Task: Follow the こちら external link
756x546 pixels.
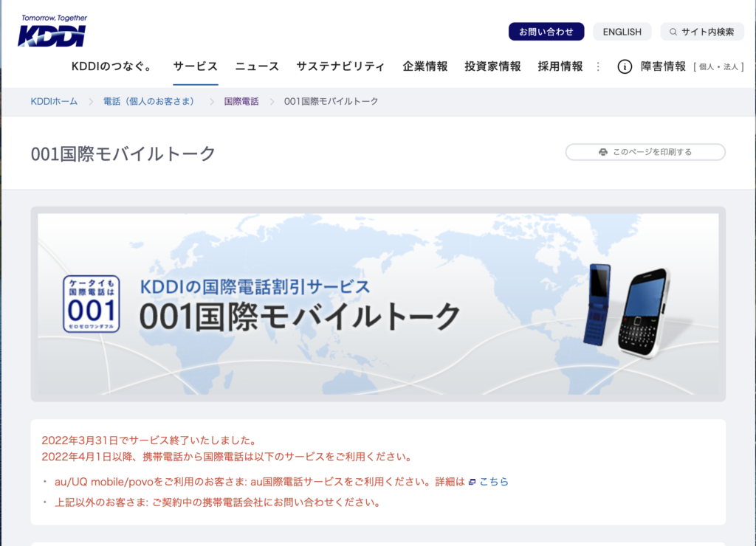Action: 494,482
